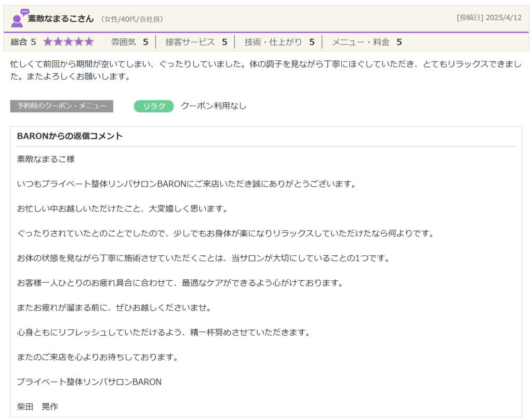Click the green リラク badge
The width and height of the screenshot is (532, 419).
click(153, 106)
